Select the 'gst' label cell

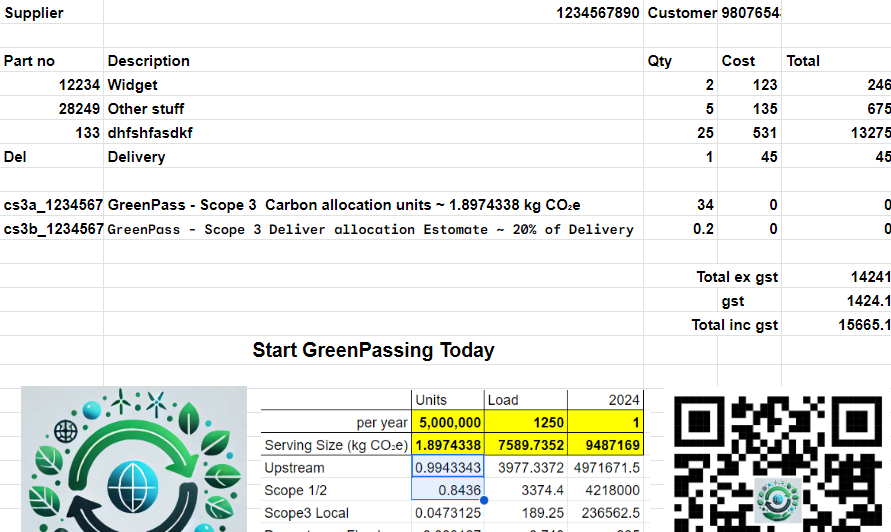coord(750,300)
